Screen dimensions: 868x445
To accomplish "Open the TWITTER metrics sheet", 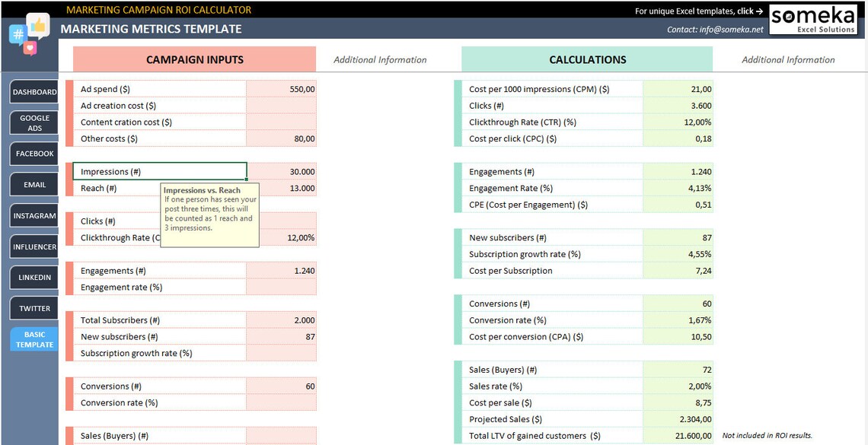I will (34, 308).
